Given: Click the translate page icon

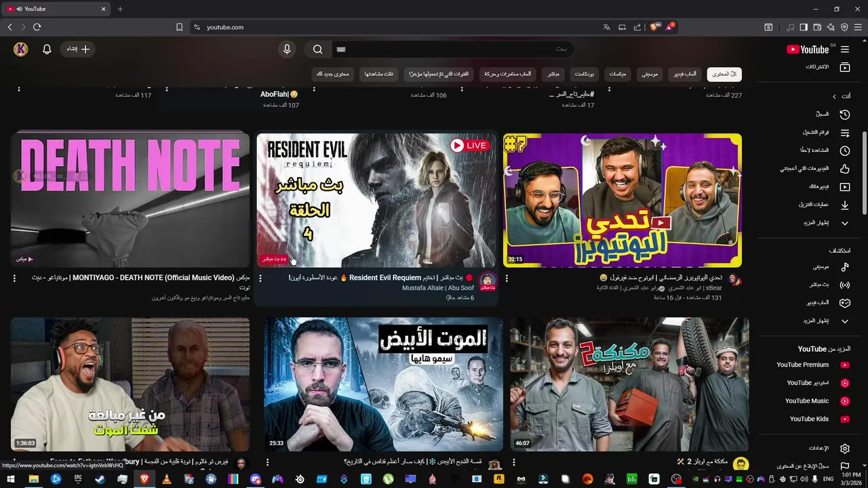Looking at the screenshot, I should coord(606,27).
